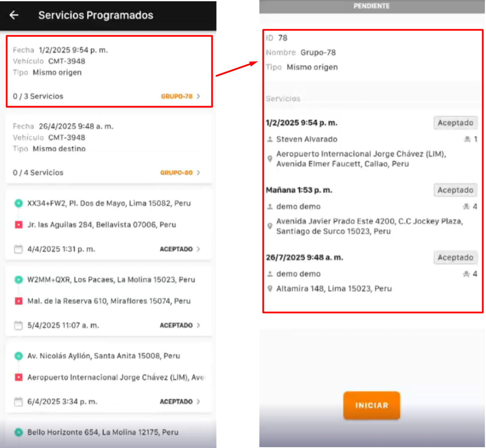
Task: Click location pin beside Avenida Javier Prado Este
Action: tap(270, 226)
